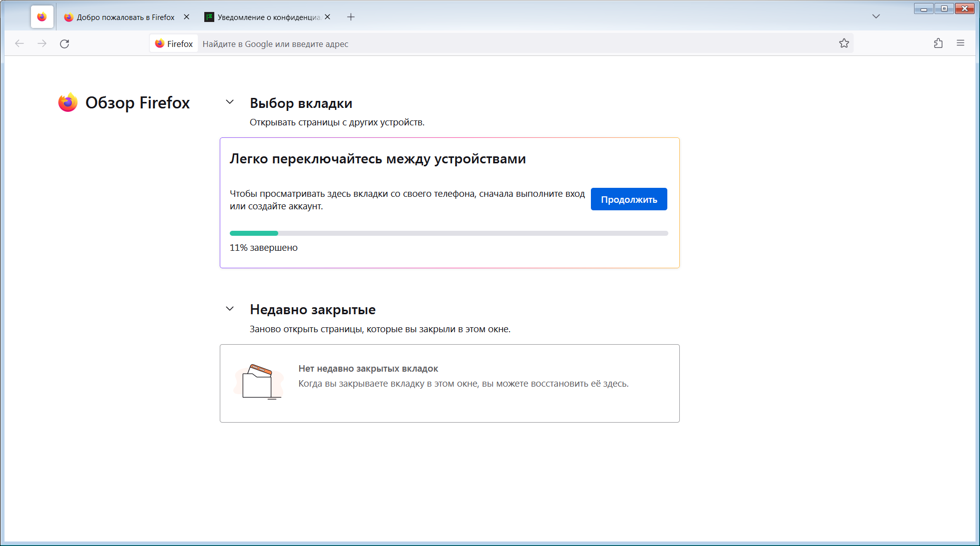Viewport: 980px width, 546px height.
Task: Reload the current page
Action: (64, 43)
